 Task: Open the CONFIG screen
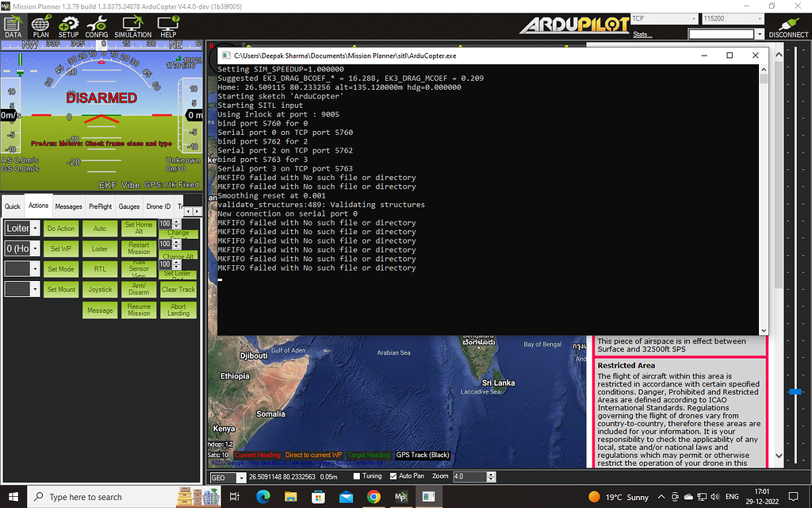click(x=98, y=26)
